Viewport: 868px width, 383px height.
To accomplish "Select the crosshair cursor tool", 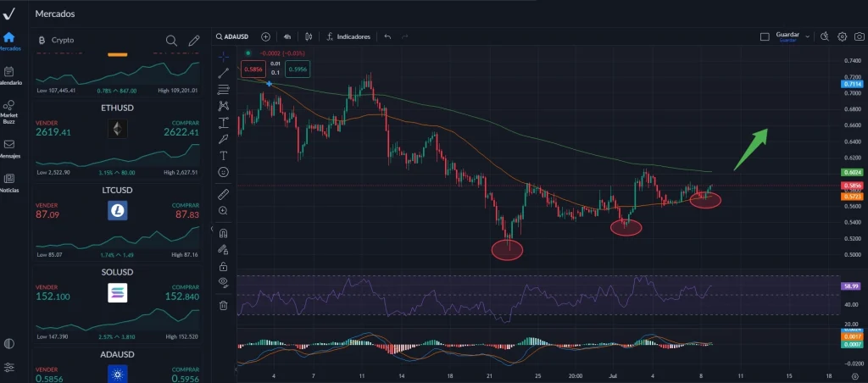I will pyautogui.click(x=224, y=57).
